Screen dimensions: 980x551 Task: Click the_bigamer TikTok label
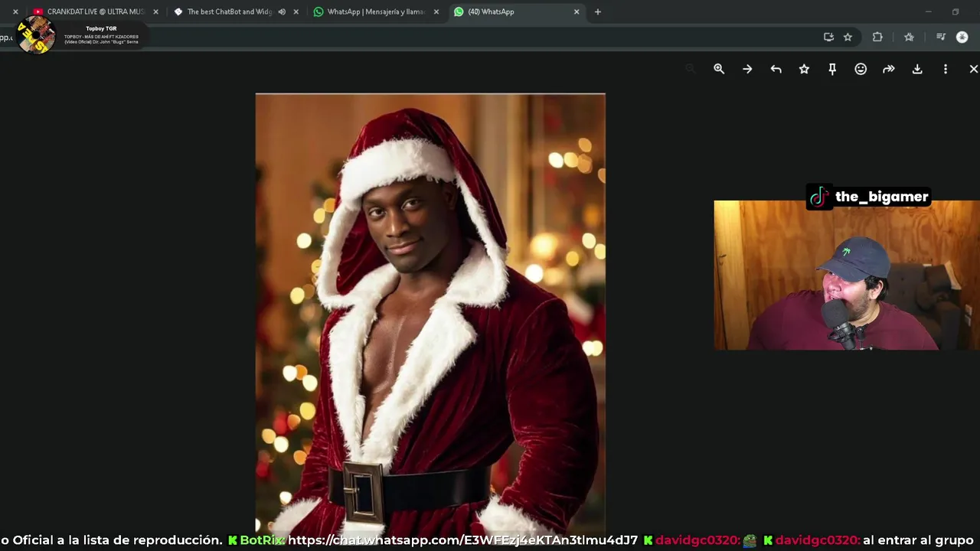(x=869, y=197)
